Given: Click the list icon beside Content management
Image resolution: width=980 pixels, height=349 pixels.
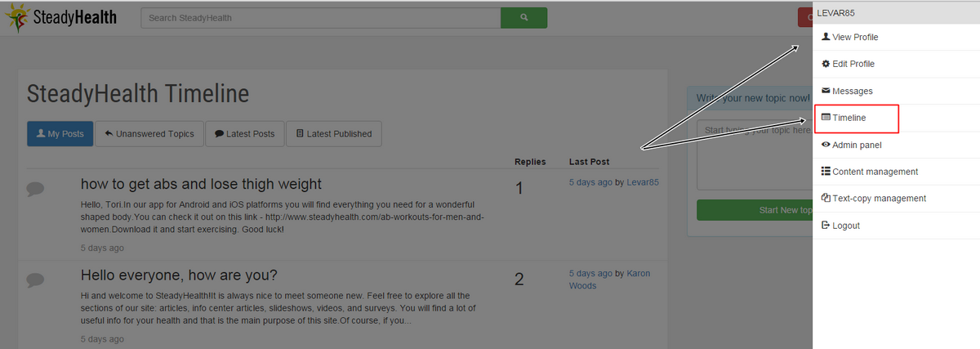Looking at the screenshot, I should (826, 172).
